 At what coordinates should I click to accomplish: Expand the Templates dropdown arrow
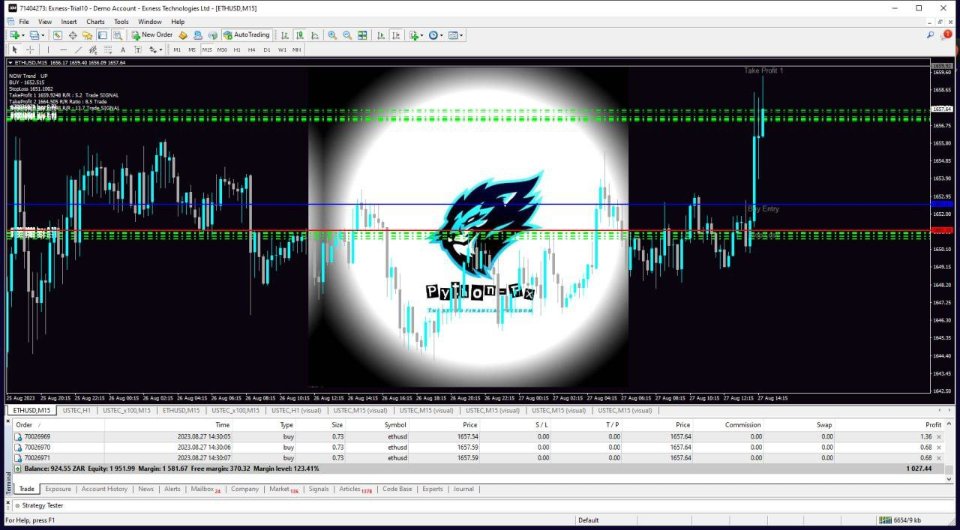(461, 35)
